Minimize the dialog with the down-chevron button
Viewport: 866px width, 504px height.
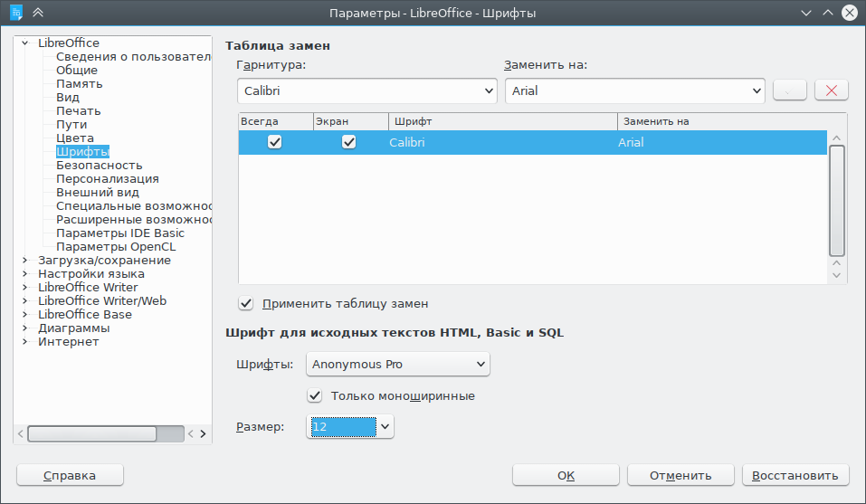[x=806, y=13]
